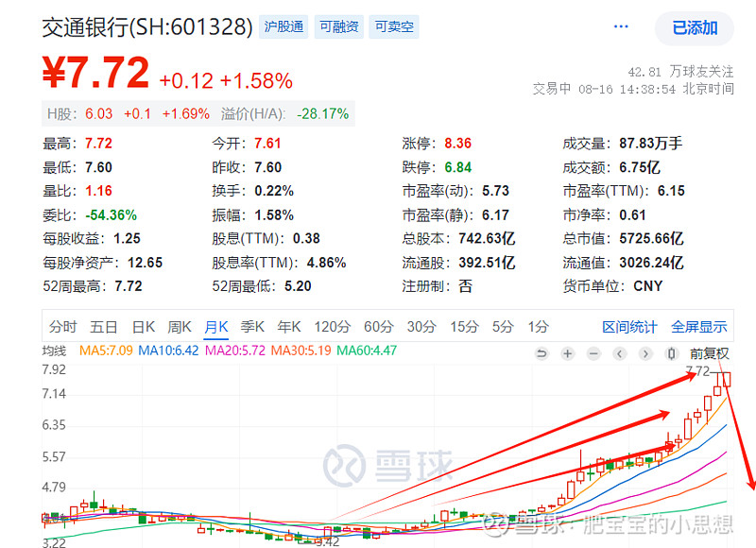Screen dimensions: 756x548
Task: Click the MA60:4.47 indicator label
Action: (x=367, y=351)
